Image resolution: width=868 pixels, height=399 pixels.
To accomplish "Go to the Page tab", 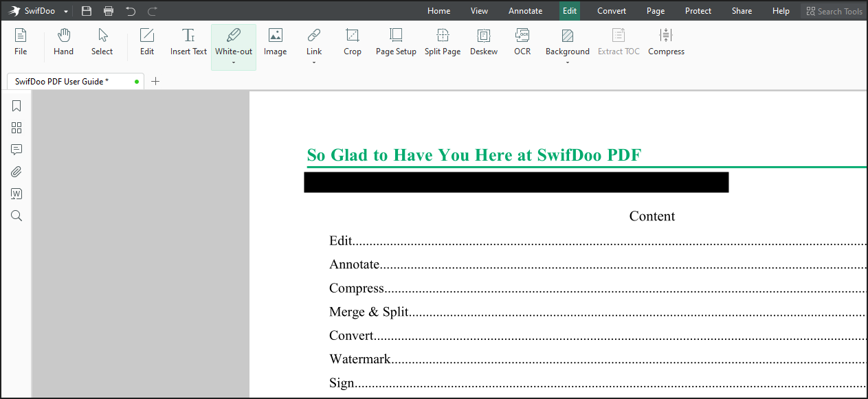I will coord(656,11).
